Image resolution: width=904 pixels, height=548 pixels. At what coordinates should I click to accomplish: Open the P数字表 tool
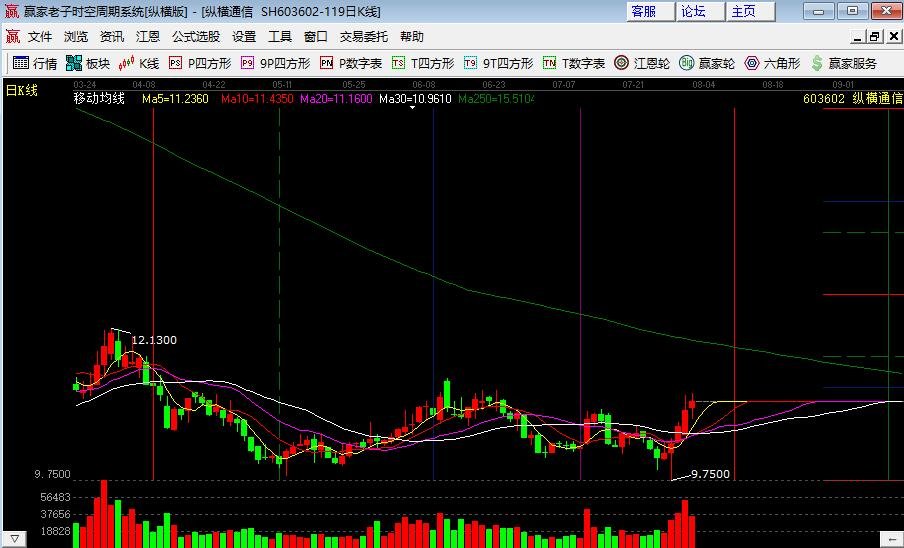pos(351,63)
